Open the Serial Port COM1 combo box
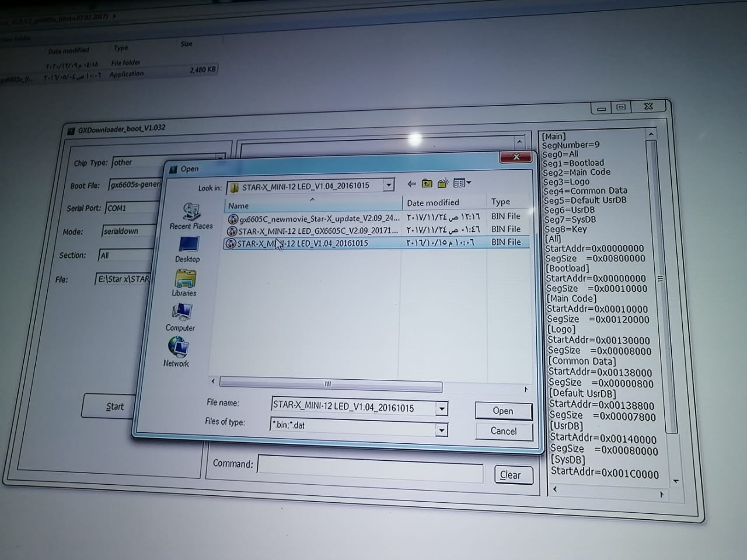This screenshot has height=560, width=747. pyautogui.click(x=132, y=208)
